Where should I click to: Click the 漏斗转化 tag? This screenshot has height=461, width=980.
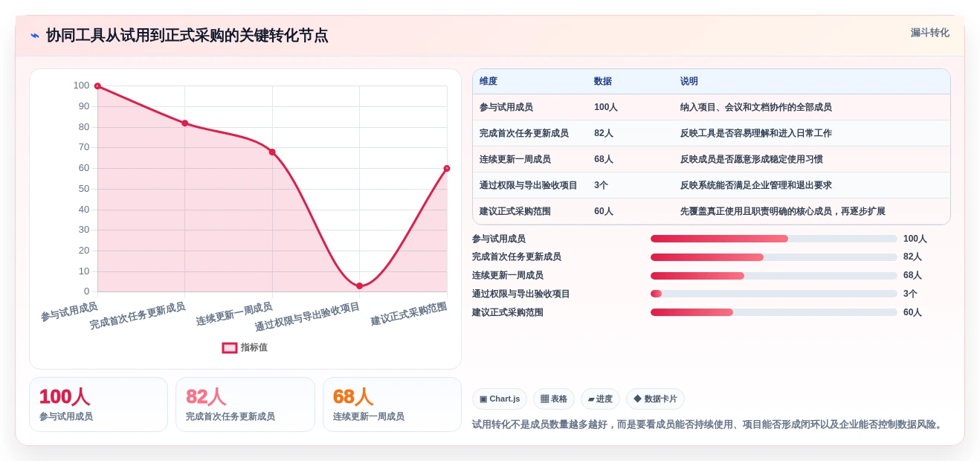click(x=929, y=33)
